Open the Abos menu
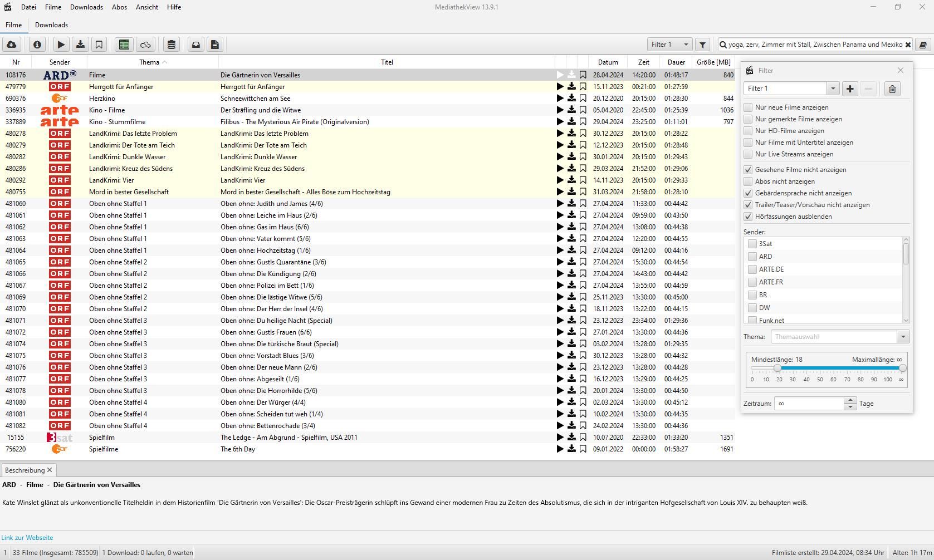The image size is (934, 560). [x=119, y=7]
